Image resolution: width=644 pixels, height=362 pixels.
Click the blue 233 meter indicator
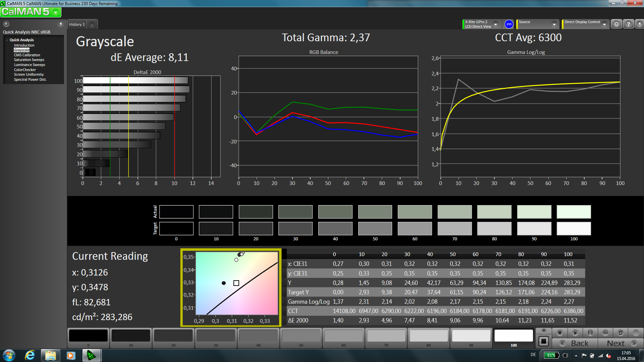tap(509, 24)
